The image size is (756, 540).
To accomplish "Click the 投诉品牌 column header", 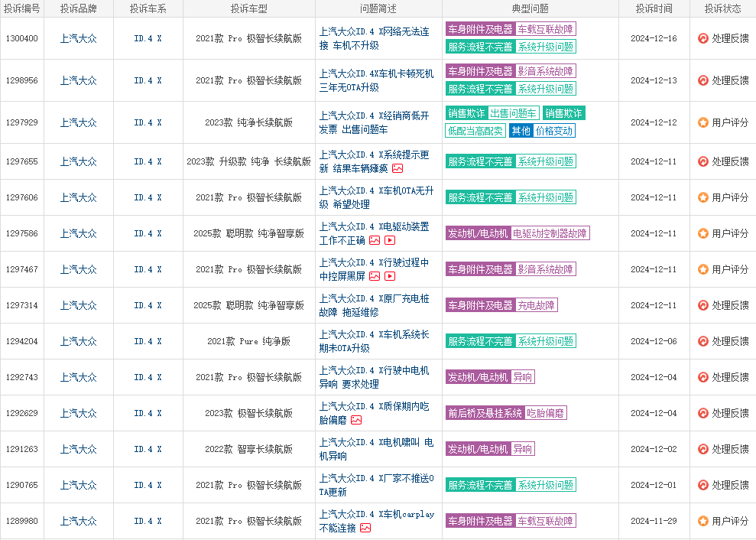I will 79,8.
